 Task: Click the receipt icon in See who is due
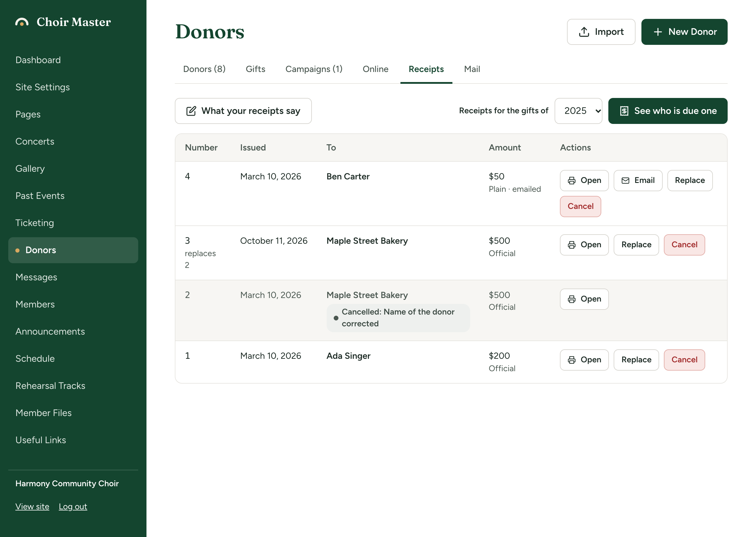[x=624, y=111]
